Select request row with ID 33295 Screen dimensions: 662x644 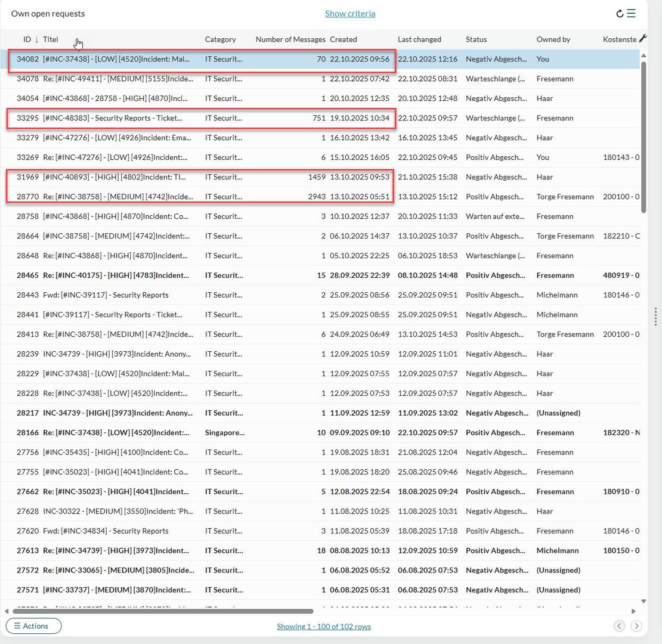(119, 118)
